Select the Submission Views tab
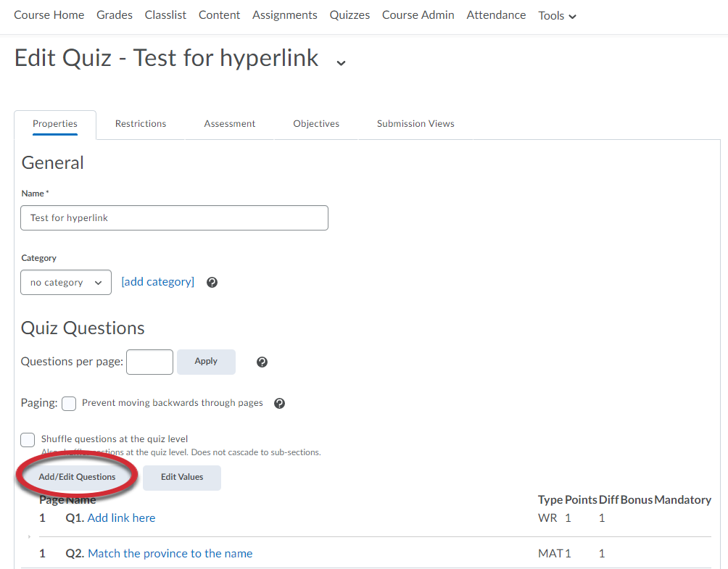The width and height of the screenshot is (728, 569). click(415, 124)
